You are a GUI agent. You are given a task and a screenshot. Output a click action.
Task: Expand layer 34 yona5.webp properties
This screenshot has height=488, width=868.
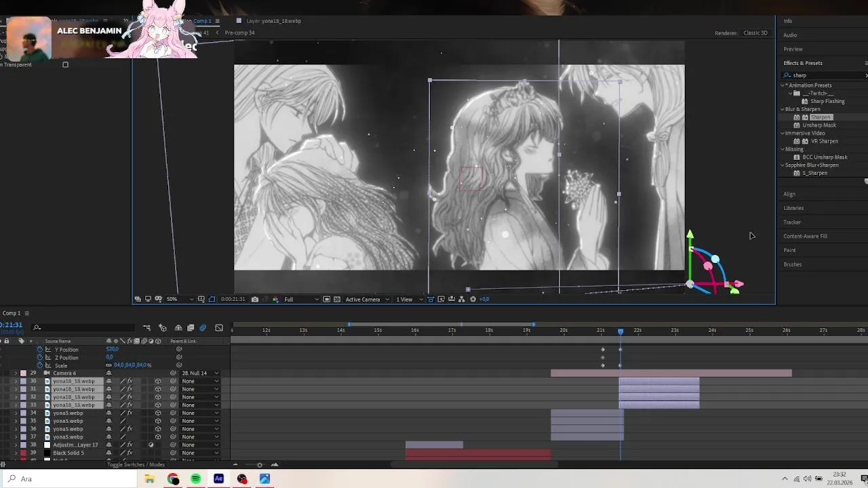coord(16,413)
